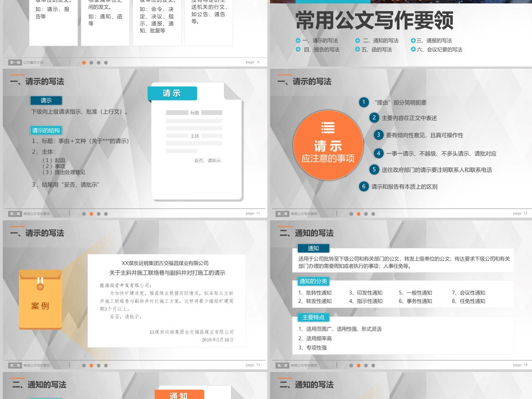
Task: Click the dark blue 请示 label on page 11
Action: click(x=46, y=100)
